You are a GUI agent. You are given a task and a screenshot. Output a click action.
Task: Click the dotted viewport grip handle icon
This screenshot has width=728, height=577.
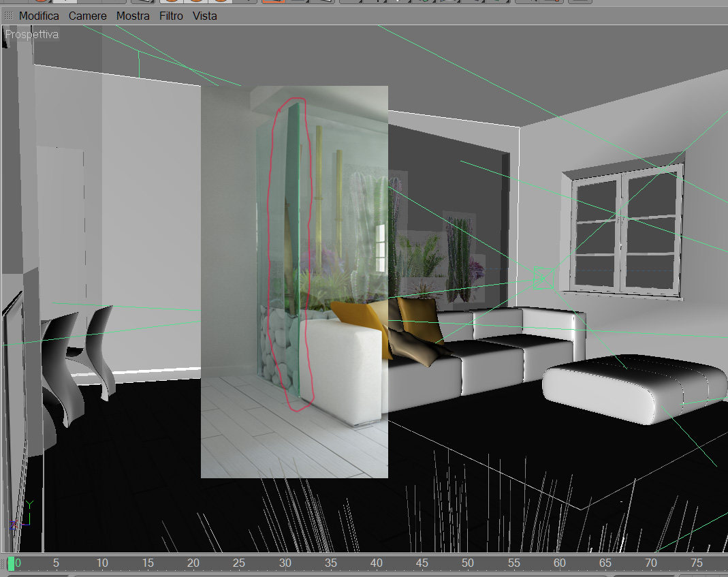click(8, 16)
